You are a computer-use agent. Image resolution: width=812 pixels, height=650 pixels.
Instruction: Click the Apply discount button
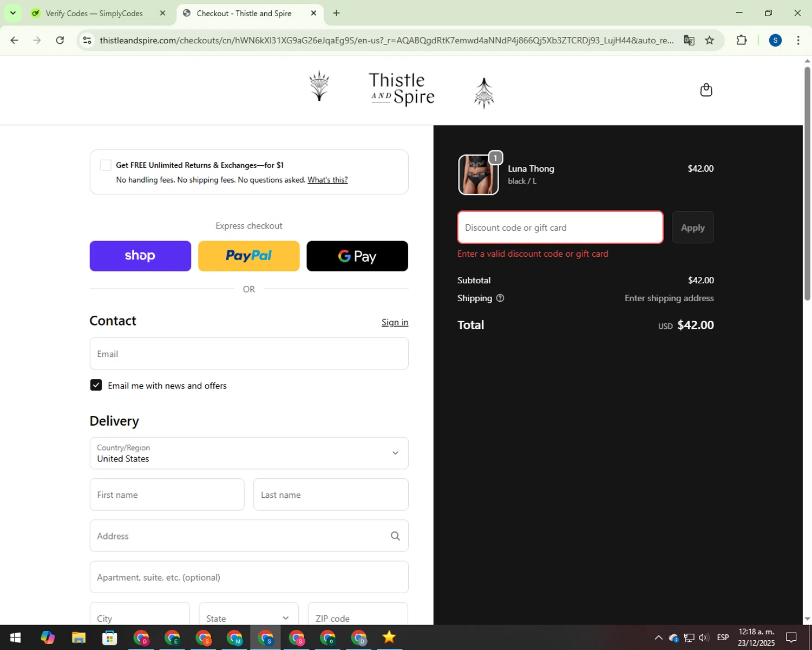click(x=693, y=227)
